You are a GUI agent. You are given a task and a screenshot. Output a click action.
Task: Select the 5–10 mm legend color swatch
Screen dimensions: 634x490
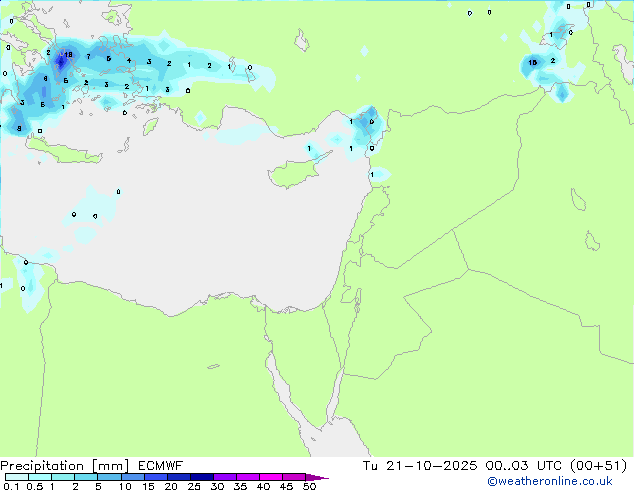(109, 477)
